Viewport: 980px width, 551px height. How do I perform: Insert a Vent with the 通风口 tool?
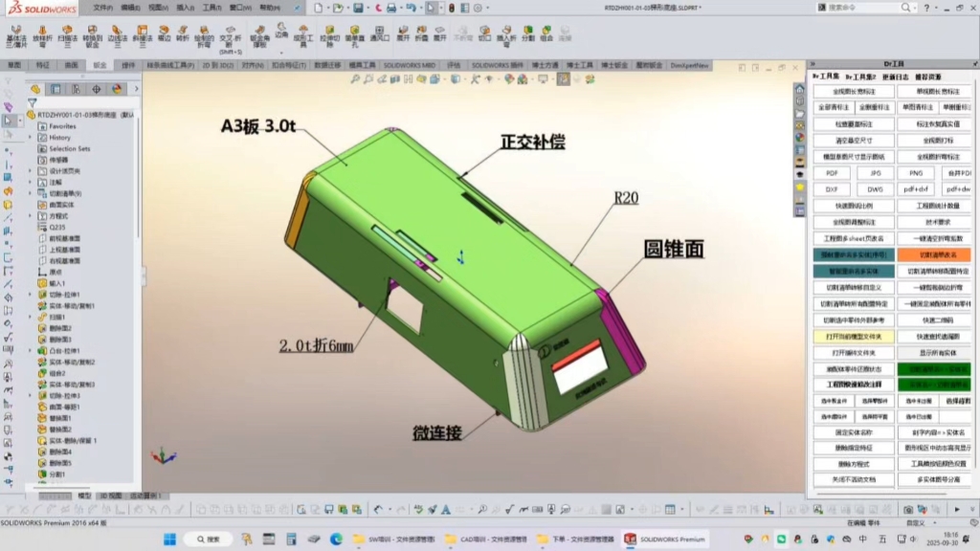[379, 33]
